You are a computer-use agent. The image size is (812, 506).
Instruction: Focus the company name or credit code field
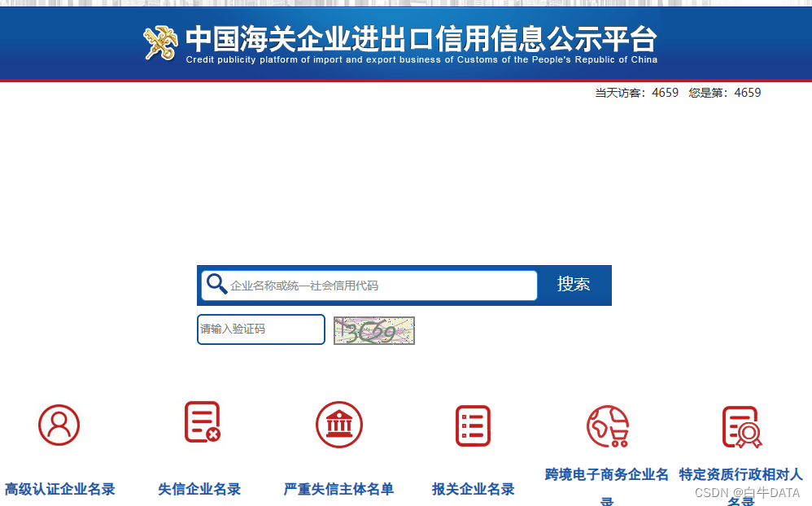coord(369,286)
